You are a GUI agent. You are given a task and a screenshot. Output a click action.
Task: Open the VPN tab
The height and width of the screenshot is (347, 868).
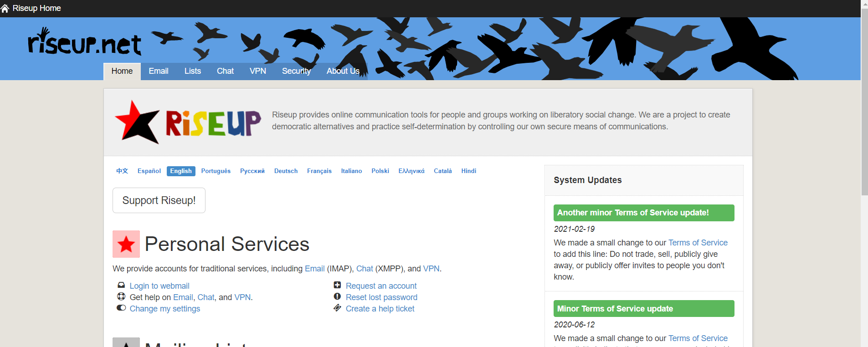pyautogui.click(x=258, y=71)
